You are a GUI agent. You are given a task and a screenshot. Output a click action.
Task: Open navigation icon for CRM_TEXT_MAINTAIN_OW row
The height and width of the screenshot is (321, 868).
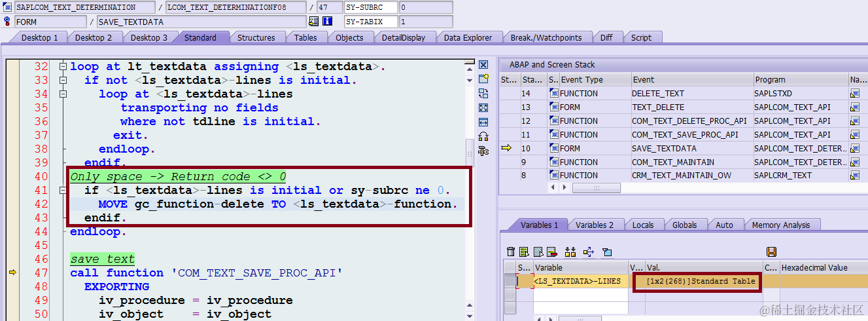tap(854, 176)
